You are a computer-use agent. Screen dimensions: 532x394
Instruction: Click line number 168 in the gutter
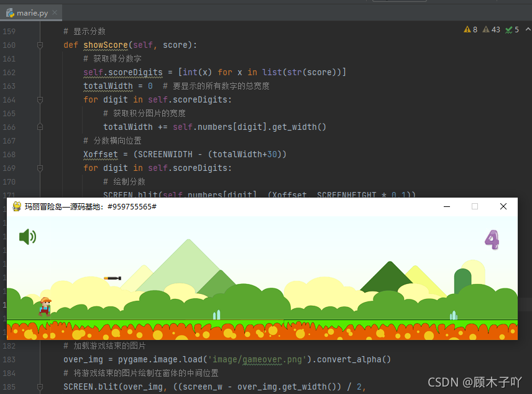pyautogui.click(x=9, y=154)
